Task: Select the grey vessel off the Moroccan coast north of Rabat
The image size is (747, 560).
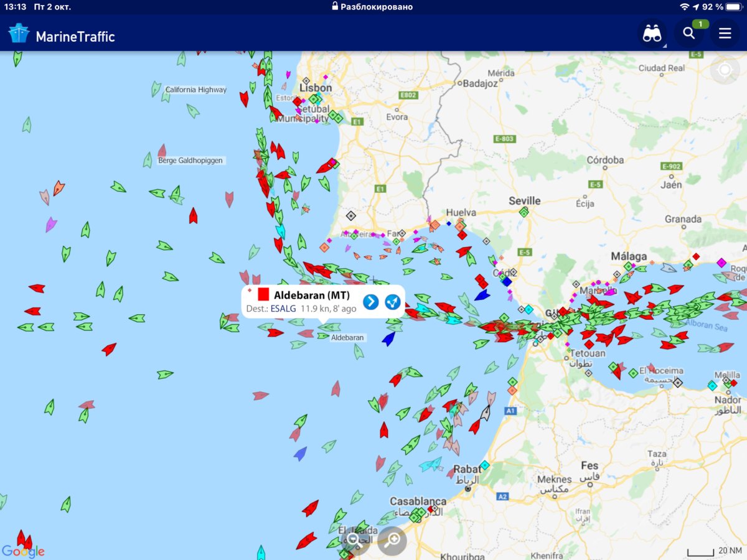Action: pyautogui.click(x=486, y=413)
